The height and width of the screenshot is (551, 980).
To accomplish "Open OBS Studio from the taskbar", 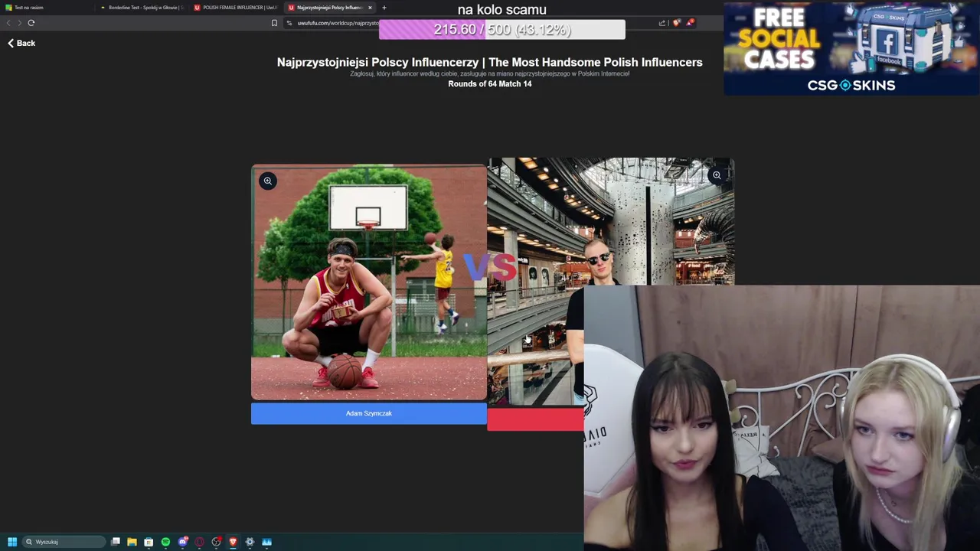I will (216, 542).
